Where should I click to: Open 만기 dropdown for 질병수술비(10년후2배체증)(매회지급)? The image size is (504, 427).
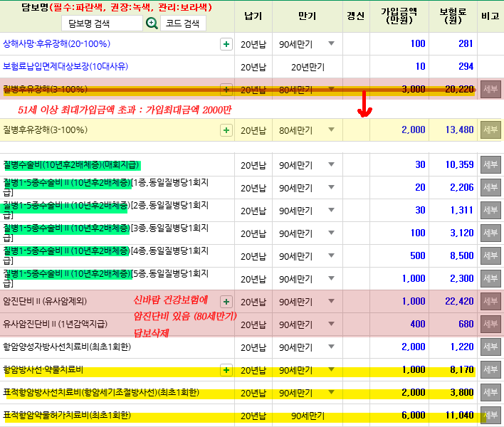coord(332,164)
